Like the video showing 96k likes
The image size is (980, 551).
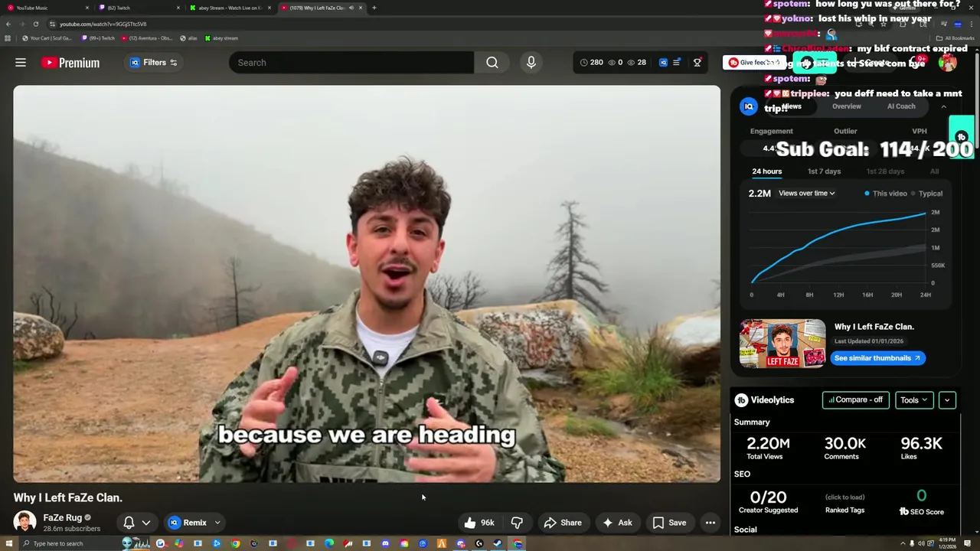479,523
